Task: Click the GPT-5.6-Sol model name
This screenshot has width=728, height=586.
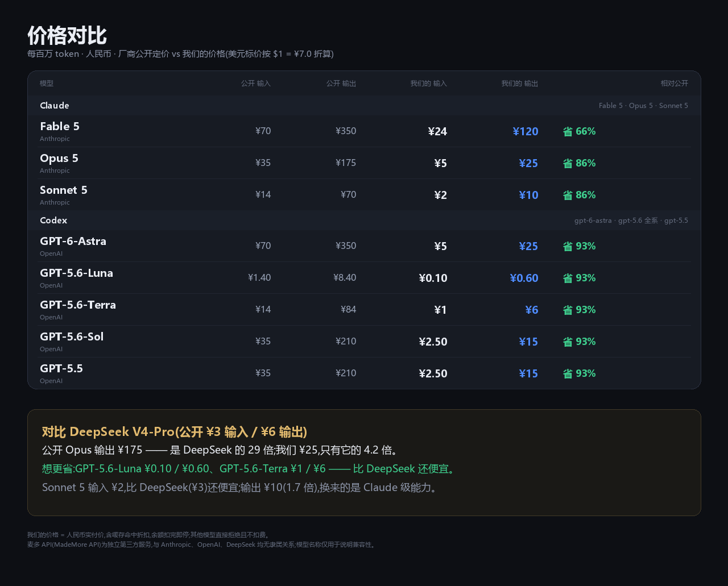Action: coord(72,336)
